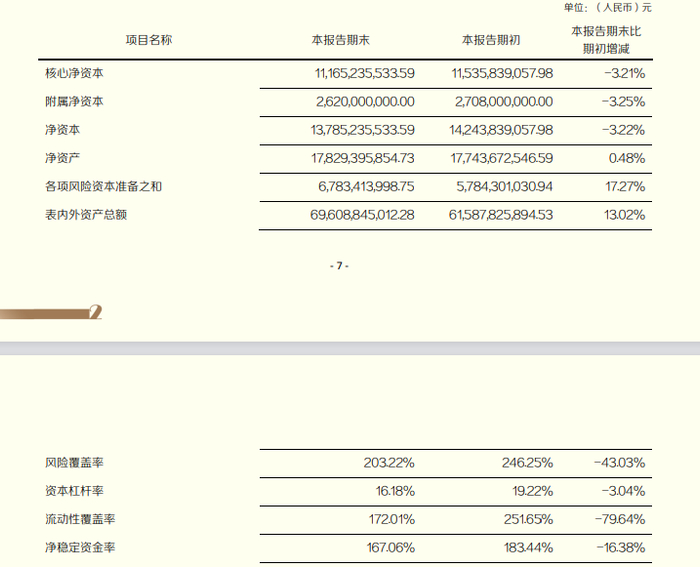
Task: Select the -16.38% change value
Action: click(x=621, y=547)
